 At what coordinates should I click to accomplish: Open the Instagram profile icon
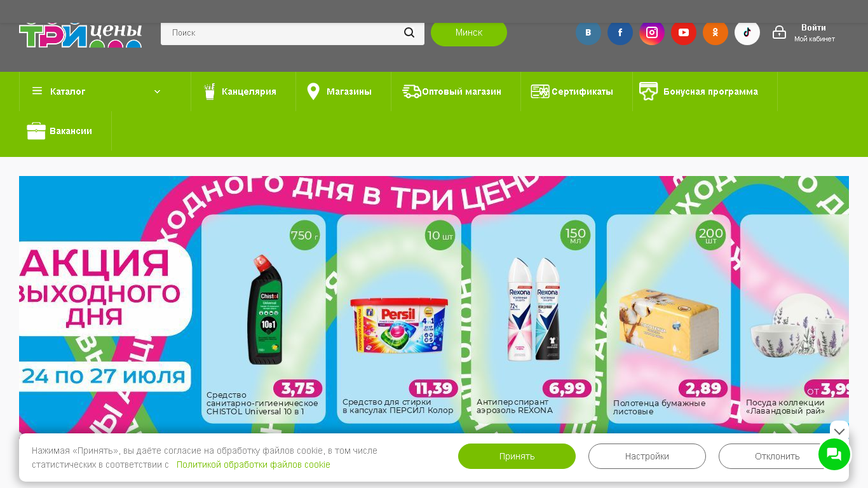pos(652,32)
